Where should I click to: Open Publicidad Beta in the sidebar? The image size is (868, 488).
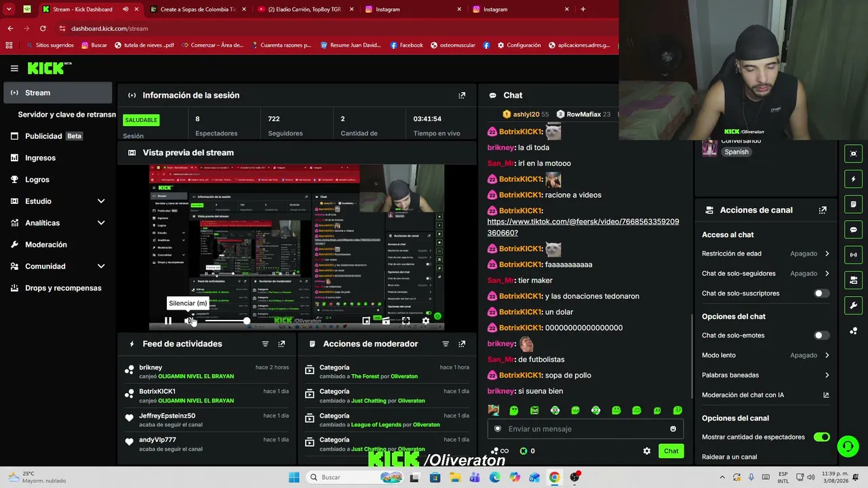(x=58, y=136)
